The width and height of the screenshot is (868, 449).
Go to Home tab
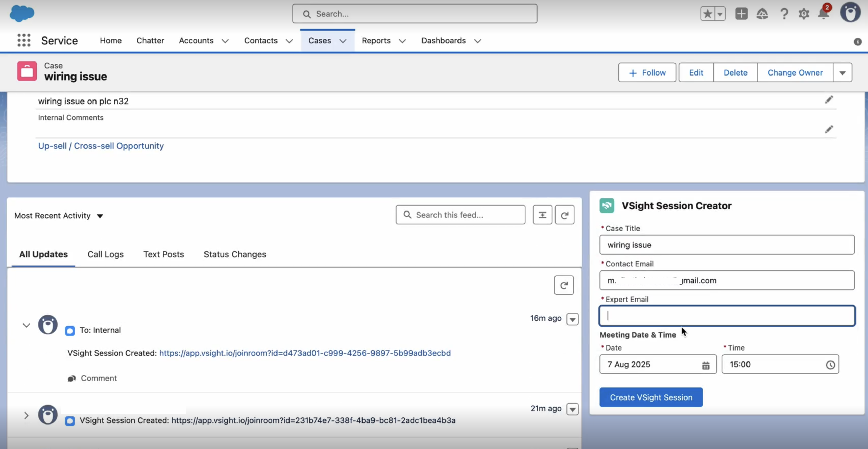click(111, 40)
